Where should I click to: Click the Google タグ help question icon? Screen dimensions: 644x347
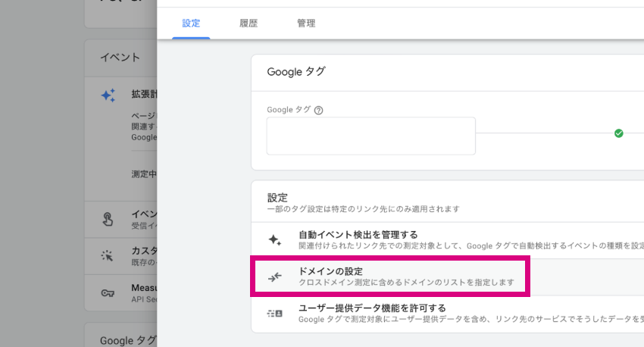[x=318, y=110]
